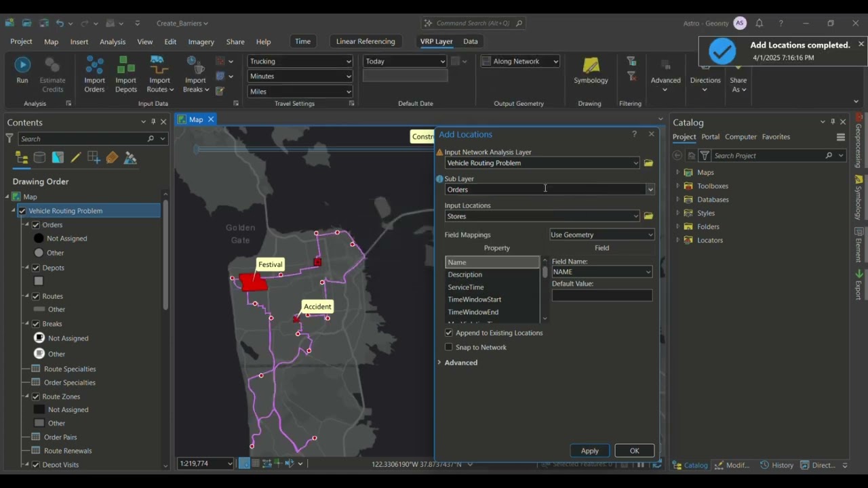Pin the Catalog pane with auto-hide

coord(833,122)
